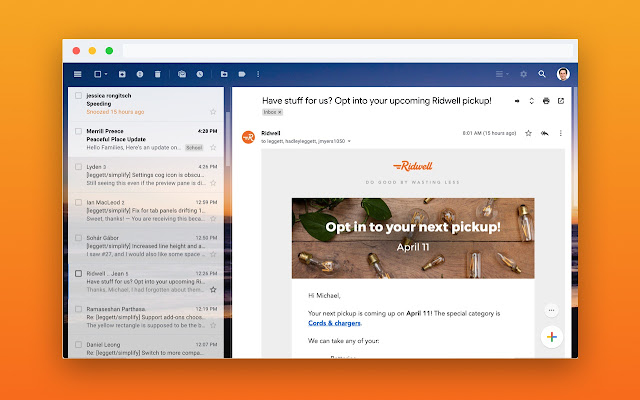Mark as unread with envelope icon
The height and width of the screenshot is (400, 640).
182,74
